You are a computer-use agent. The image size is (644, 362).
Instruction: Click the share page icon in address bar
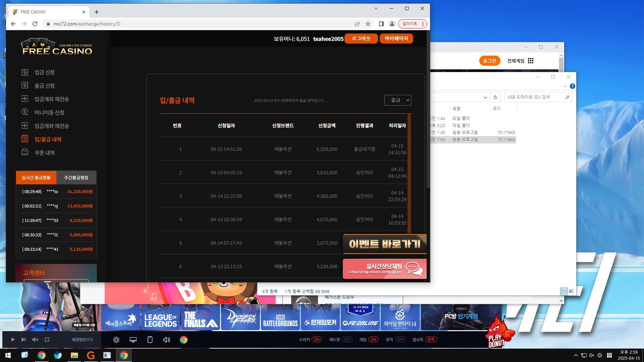click(x=357, y=24)
